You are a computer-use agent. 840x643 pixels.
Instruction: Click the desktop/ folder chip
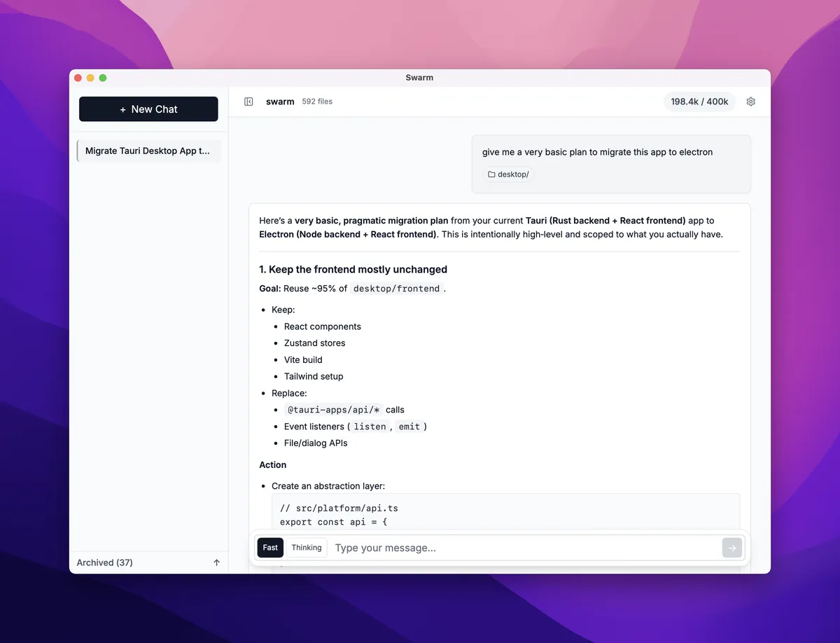coord(508,174)
